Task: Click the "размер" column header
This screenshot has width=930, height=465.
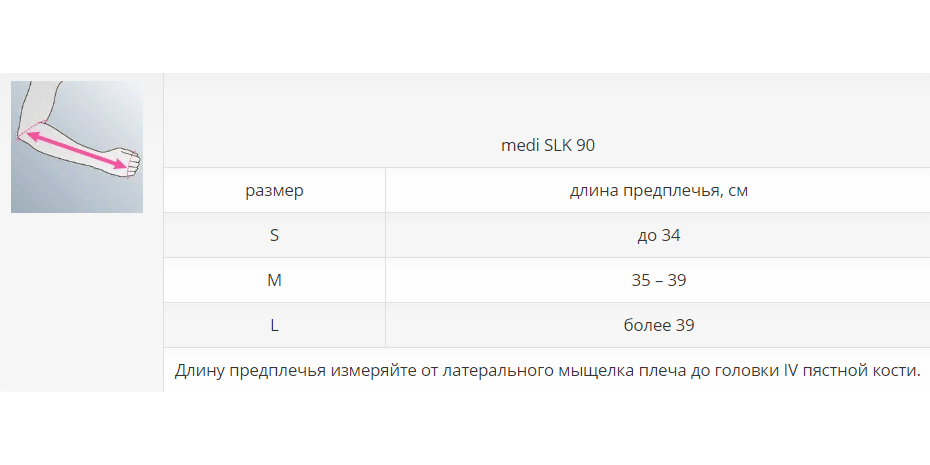Action: click(x=274, y=190)
